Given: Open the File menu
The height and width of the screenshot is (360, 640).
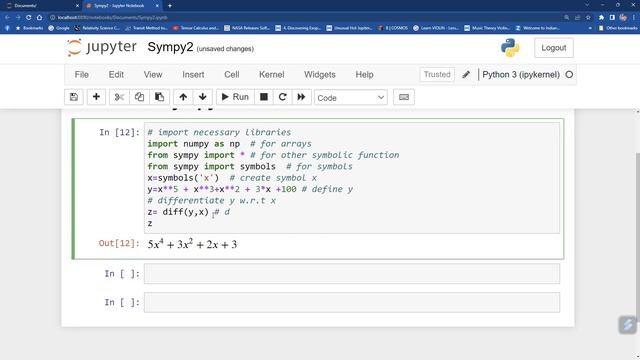Looking at the screenshot, I should pos(82,75).
